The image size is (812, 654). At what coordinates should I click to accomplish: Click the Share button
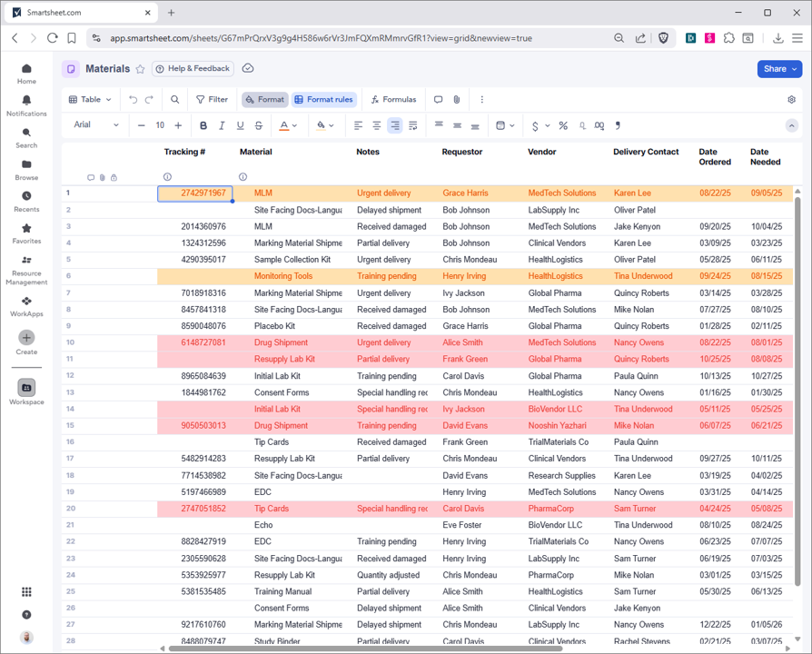(x=779, y=69)
